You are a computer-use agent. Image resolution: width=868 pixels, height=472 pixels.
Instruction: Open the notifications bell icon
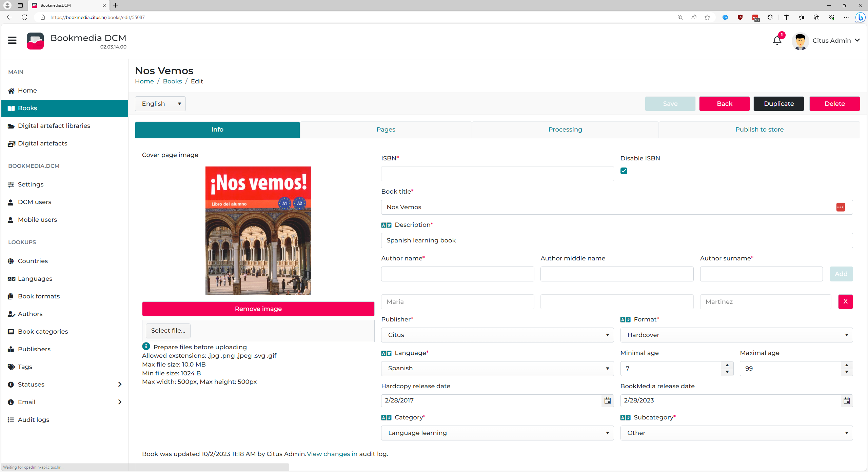[x=777, y=40]
